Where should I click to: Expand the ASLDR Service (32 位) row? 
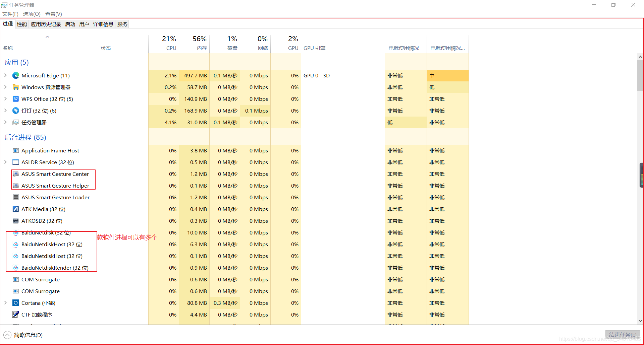5,162
